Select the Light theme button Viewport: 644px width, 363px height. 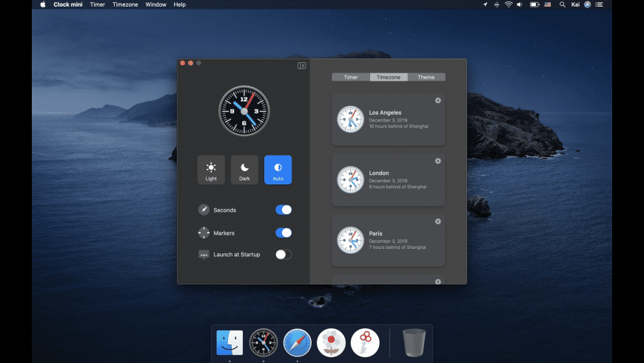pyautogui.click(x=211, y=170)
